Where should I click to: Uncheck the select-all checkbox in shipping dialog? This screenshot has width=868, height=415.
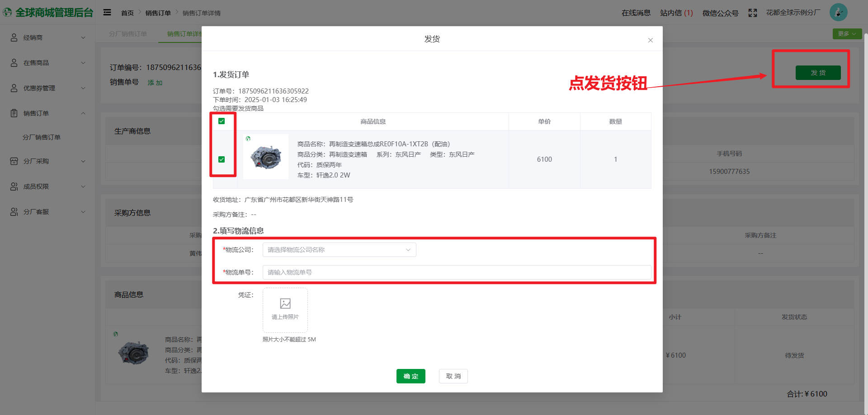point(222,121)
